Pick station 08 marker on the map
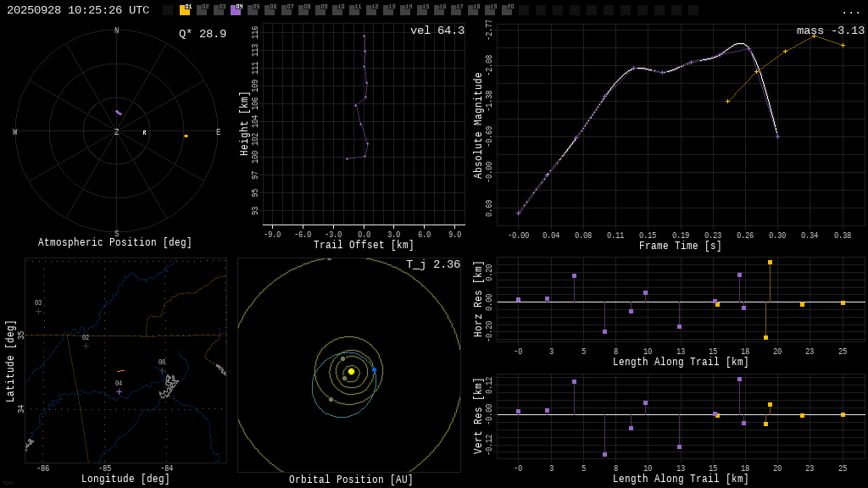The image size is (868, 488). tap(162, 370)
